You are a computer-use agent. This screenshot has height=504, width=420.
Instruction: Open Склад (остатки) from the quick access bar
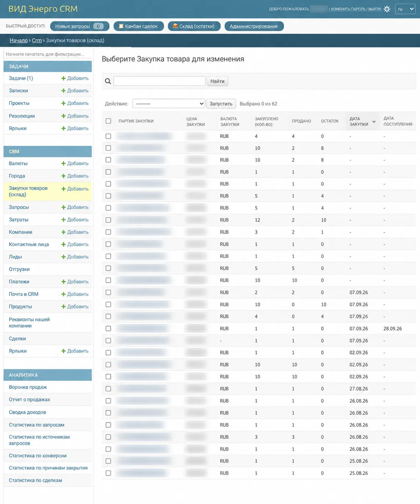[194, 26]
